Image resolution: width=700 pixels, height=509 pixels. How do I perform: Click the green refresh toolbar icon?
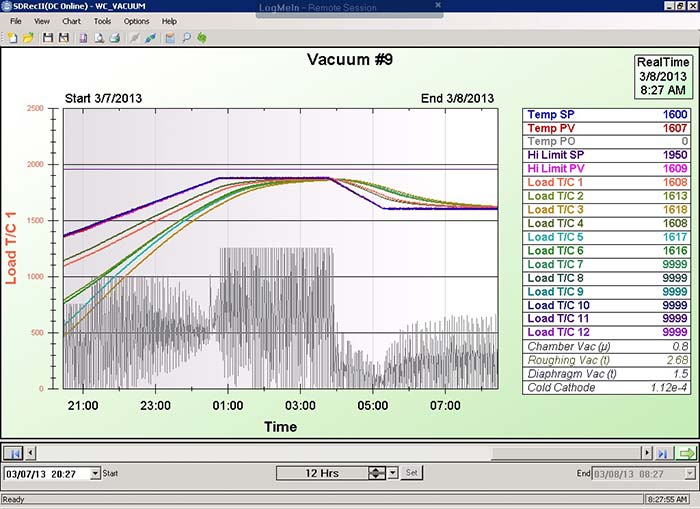(x=202, y=38)
